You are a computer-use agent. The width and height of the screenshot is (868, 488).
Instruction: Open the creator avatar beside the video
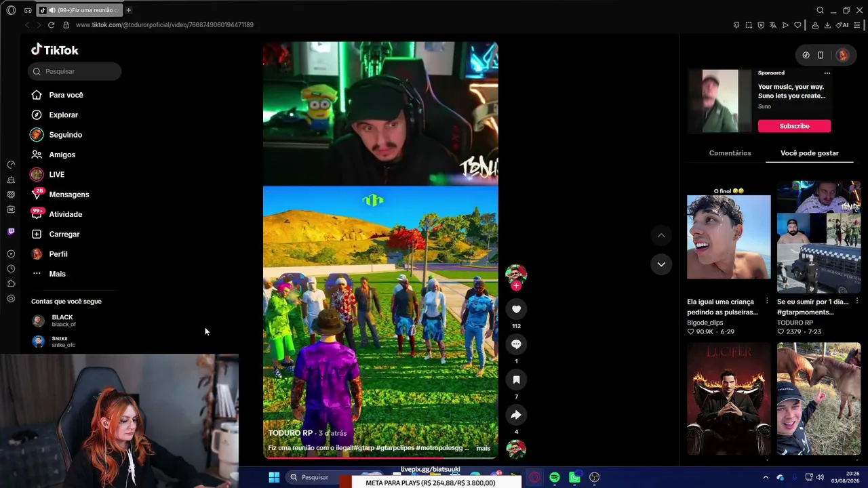tap(516, 273)
